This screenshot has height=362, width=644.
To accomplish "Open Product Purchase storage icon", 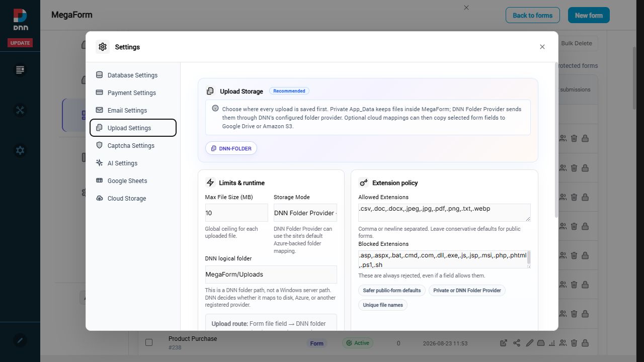I will 541,343.
